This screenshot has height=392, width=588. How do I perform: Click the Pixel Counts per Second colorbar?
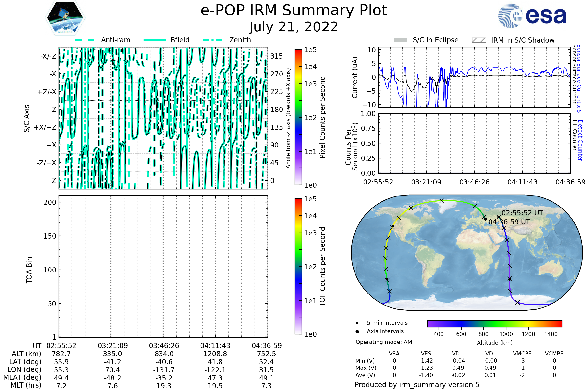click(x=298, y=117)
